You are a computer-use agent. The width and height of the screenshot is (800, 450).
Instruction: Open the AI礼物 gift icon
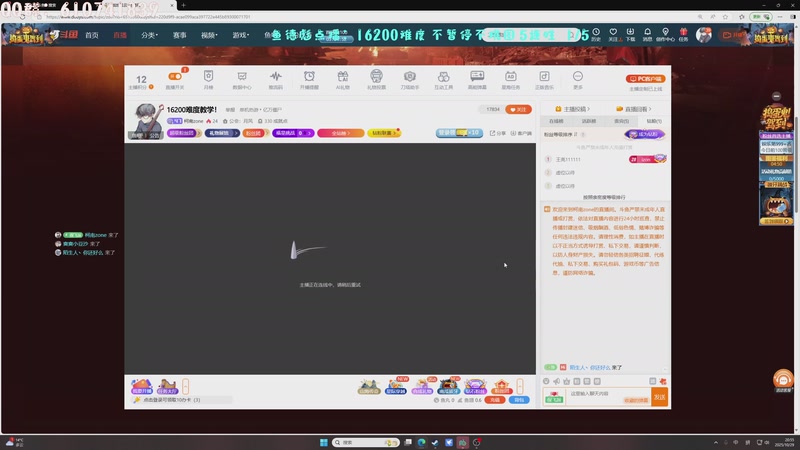tap(343, 77)
